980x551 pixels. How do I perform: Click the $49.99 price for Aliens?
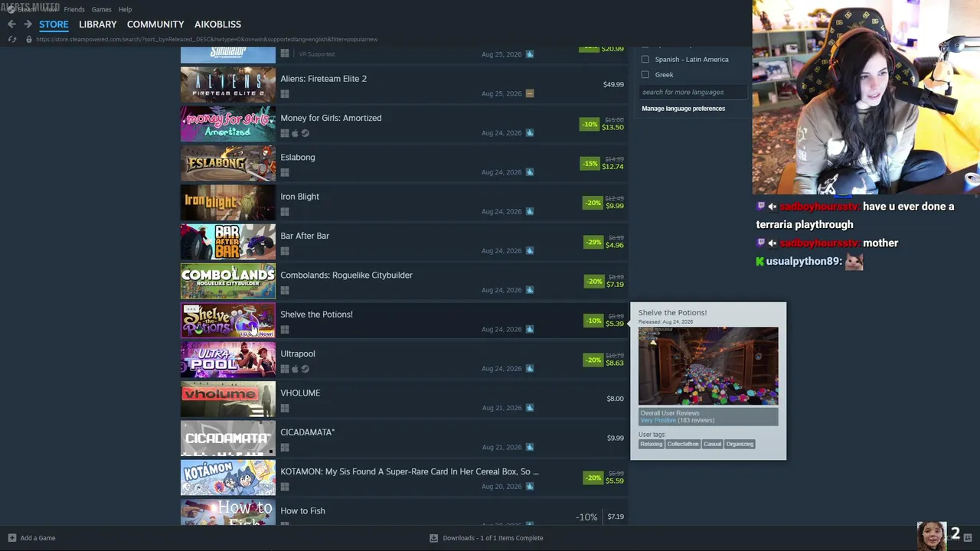[613, 85]
